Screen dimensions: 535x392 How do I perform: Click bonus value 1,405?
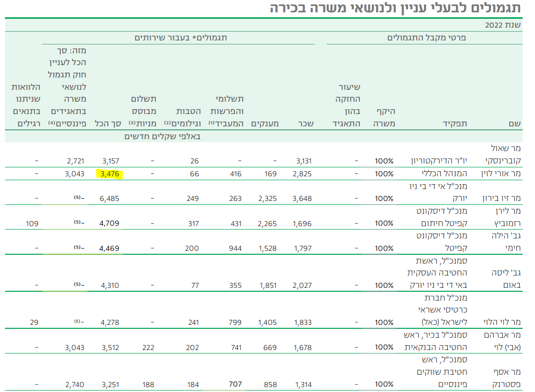267,322
